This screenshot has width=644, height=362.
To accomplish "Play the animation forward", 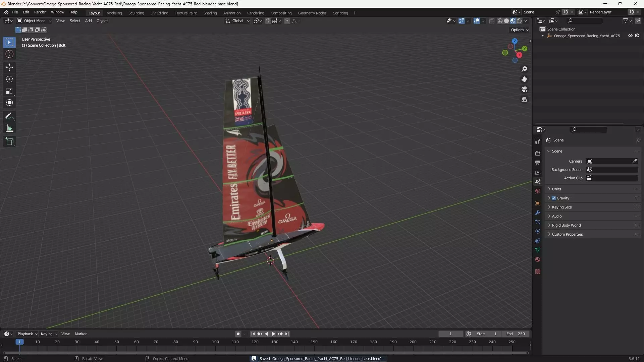I will click(273, 334).
